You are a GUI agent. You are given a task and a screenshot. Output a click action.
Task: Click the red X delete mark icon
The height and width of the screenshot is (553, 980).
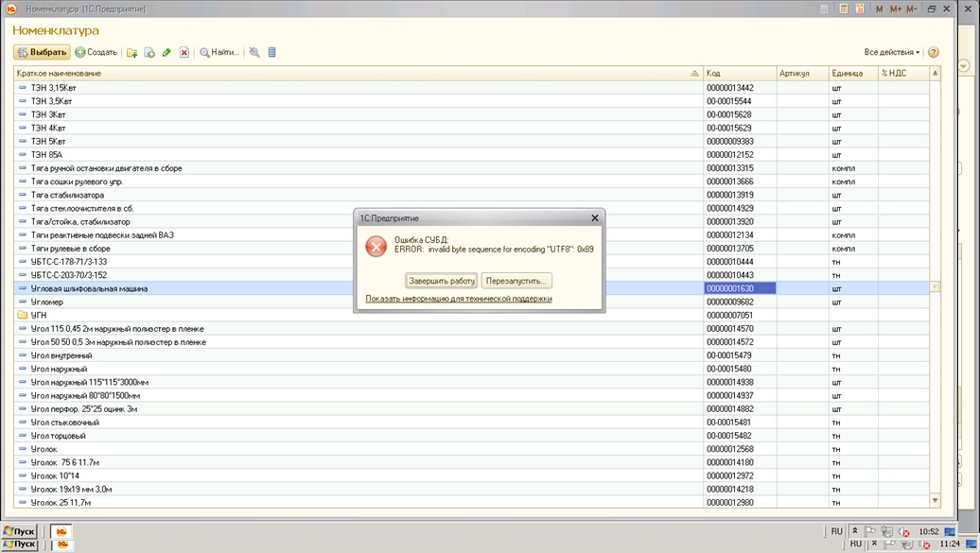(x=184, y=53)
